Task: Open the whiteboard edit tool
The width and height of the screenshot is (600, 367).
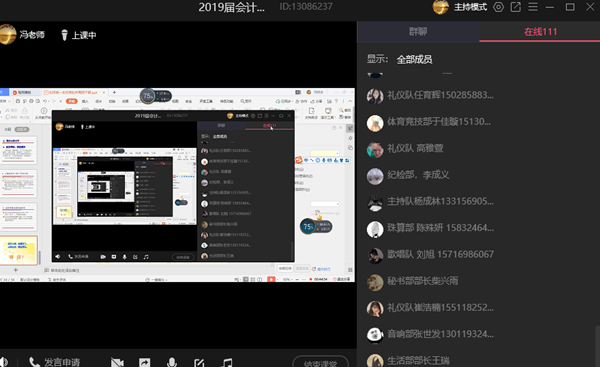Action: pos(199,362)
